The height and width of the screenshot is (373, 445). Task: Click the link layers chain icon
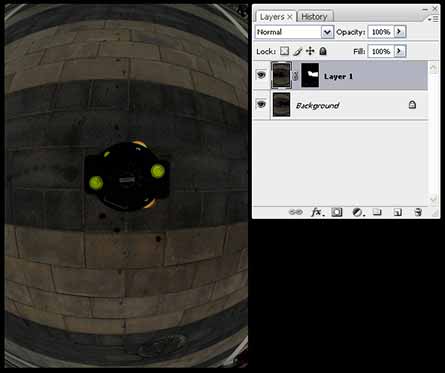tap(295, 212)
